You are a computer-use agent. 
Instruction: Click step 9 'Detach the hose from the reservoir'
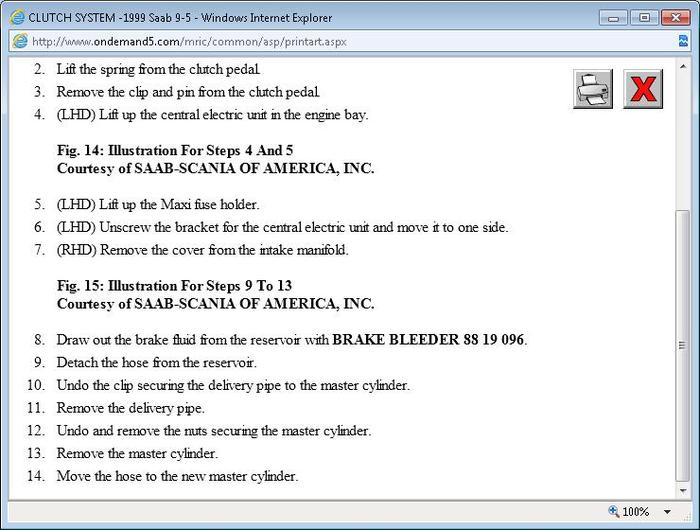point(157,362)
